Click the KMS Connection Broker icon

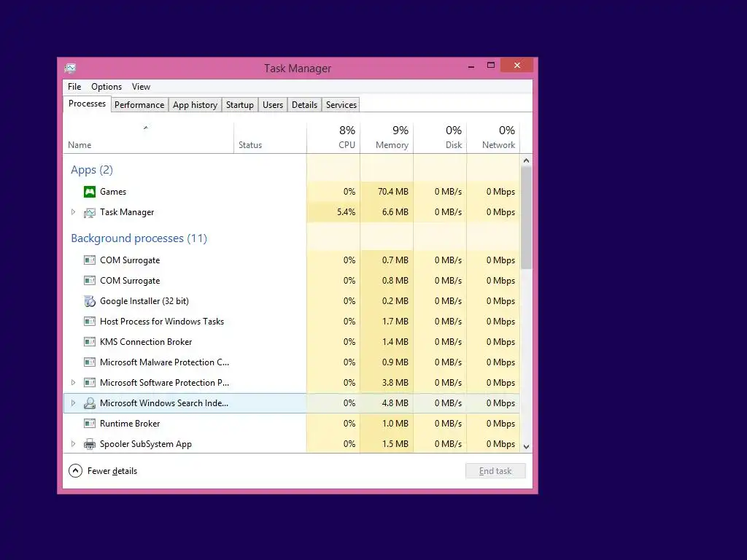coord(90,342)
